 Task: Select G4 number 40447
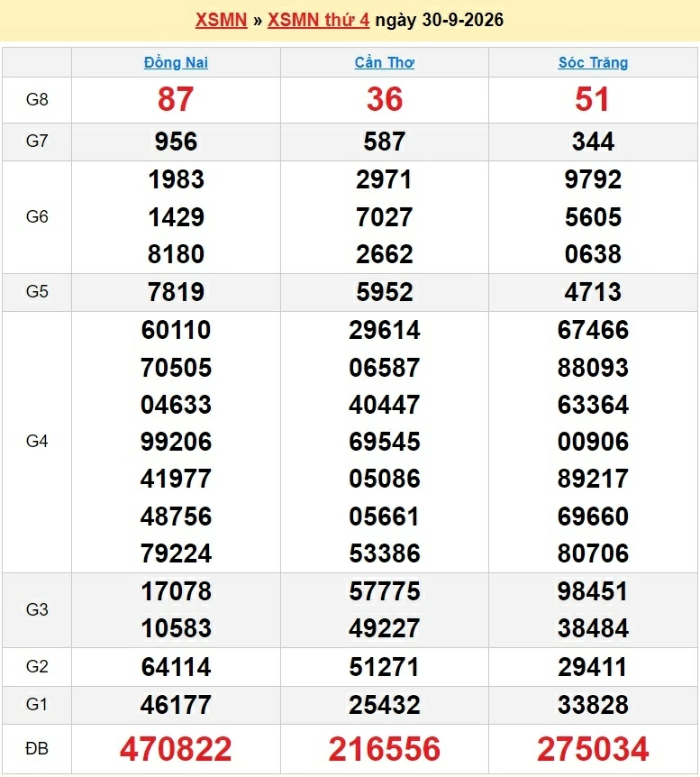(x=385, y=405)
